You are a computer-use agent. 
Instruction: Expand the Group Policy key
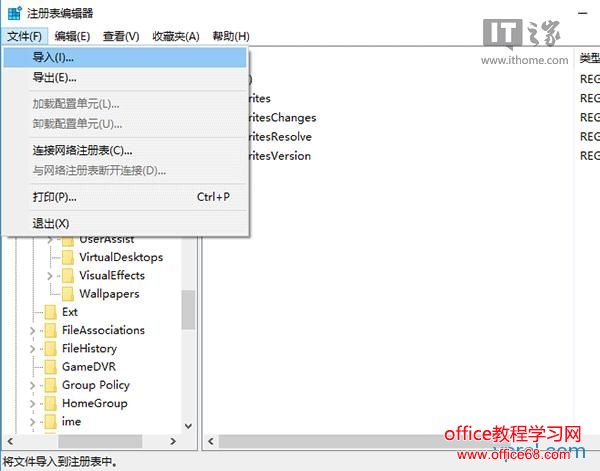tap(33, 385)
